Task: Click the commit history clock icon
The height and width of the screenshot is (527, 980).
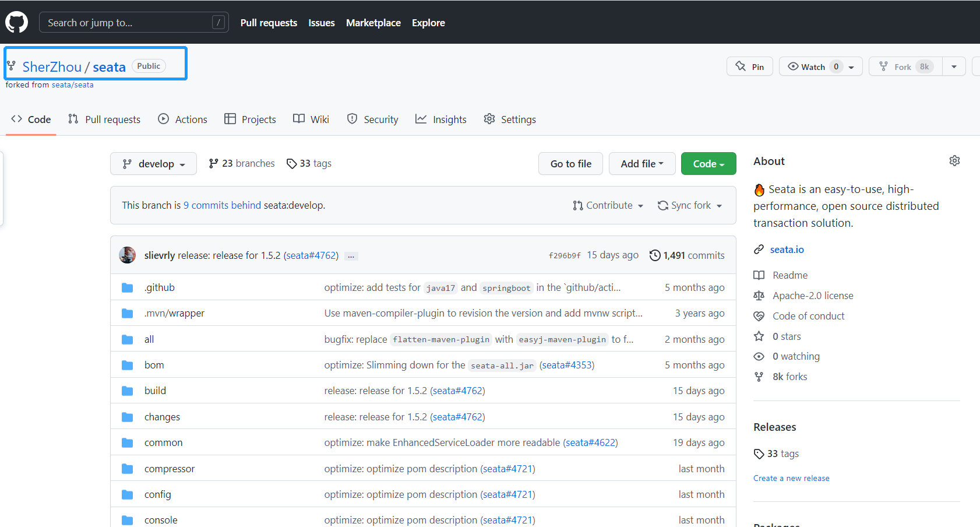Action: click(x=655, y=255)
